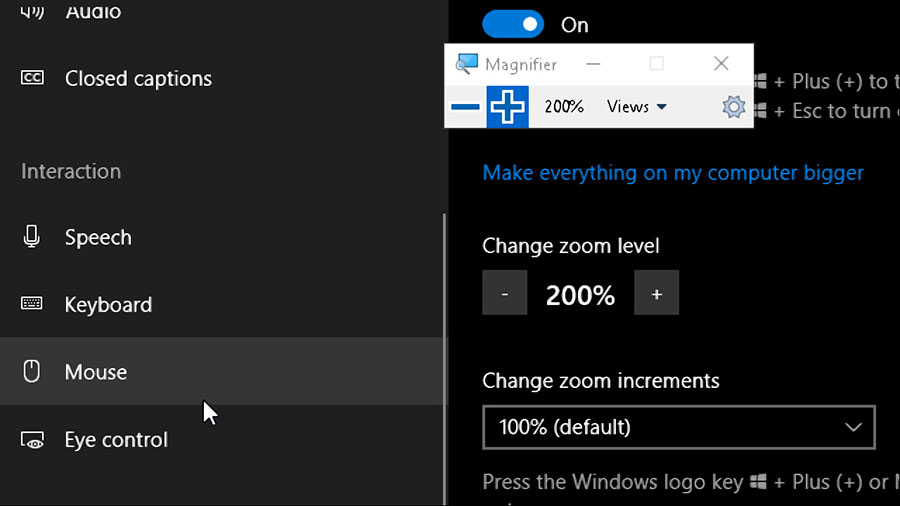
Task: Click the Closed captions CC icon
Action: pos(32,78)
